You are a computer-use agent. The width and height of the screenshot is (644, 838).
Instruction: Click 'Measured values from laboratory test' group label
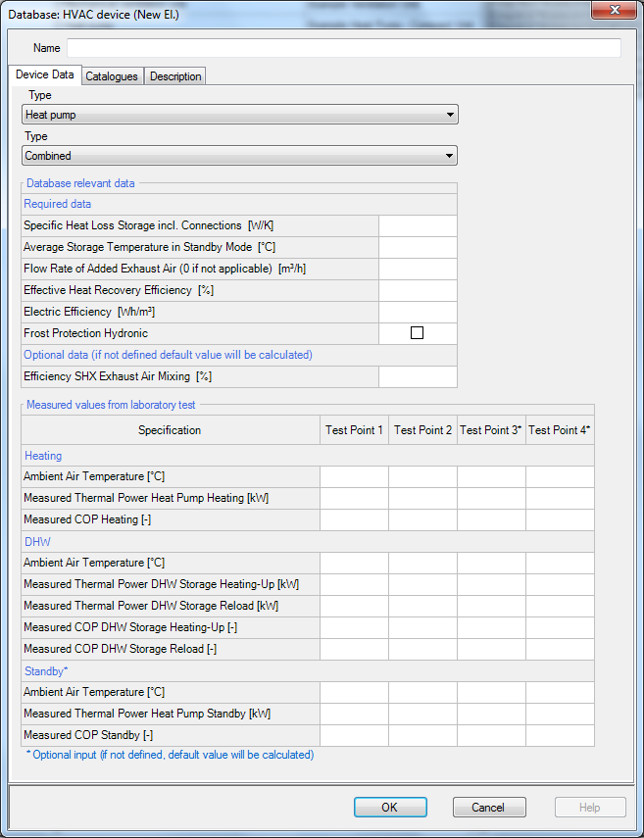(x=111, y=405)
